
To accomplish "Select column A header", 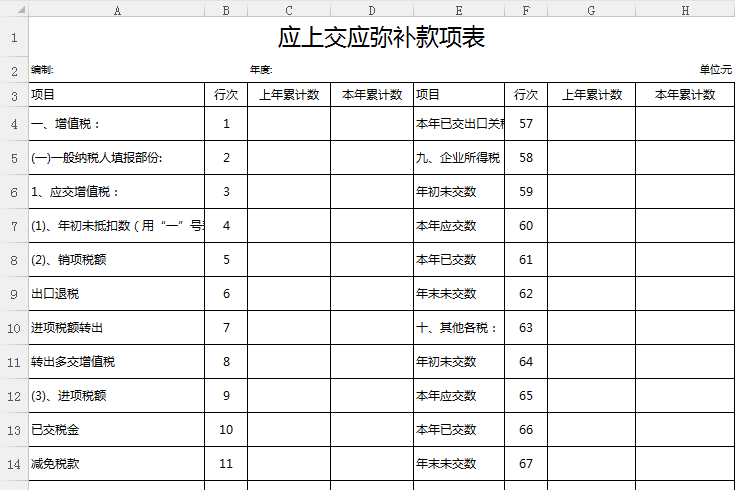I will click(117, 10).
